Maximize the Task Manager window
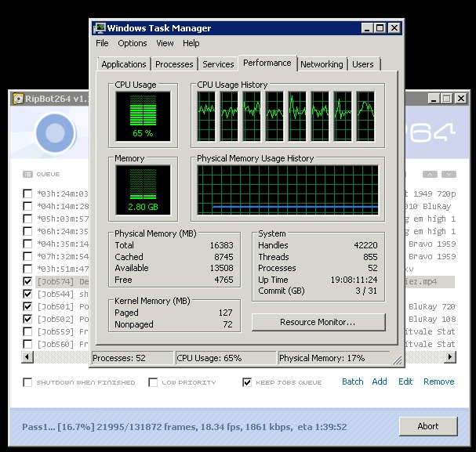The image size is (476, 452). pos(380,28)
